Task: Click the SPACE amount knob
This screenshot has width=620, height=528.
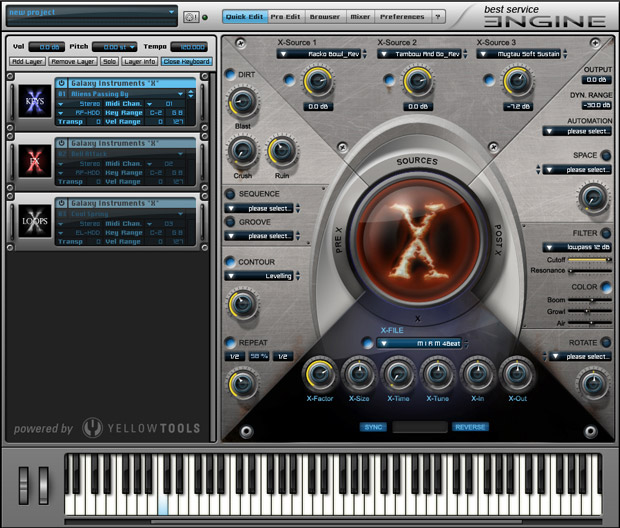Action: (x=593, y=198)
